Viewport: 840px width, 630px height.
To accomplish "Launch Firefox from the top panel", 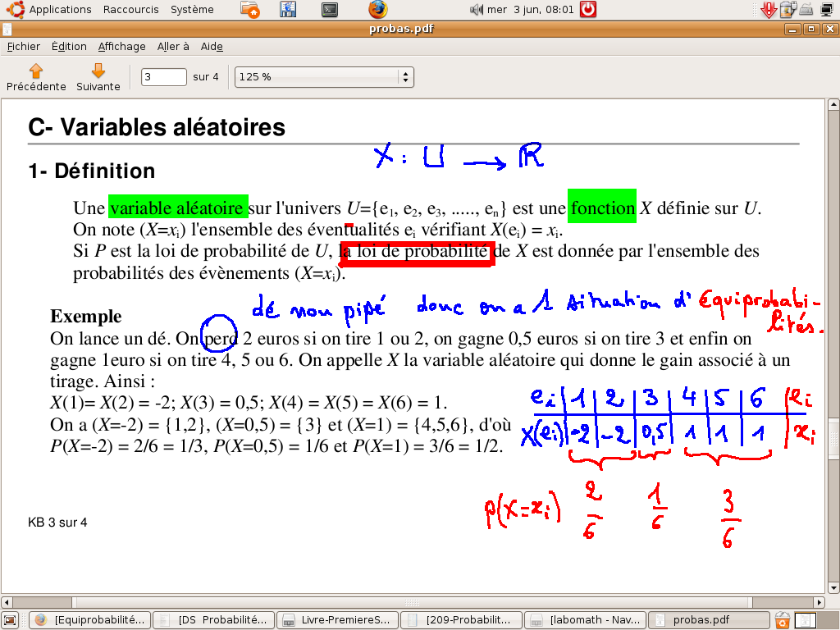I will [x=377, y=10].
